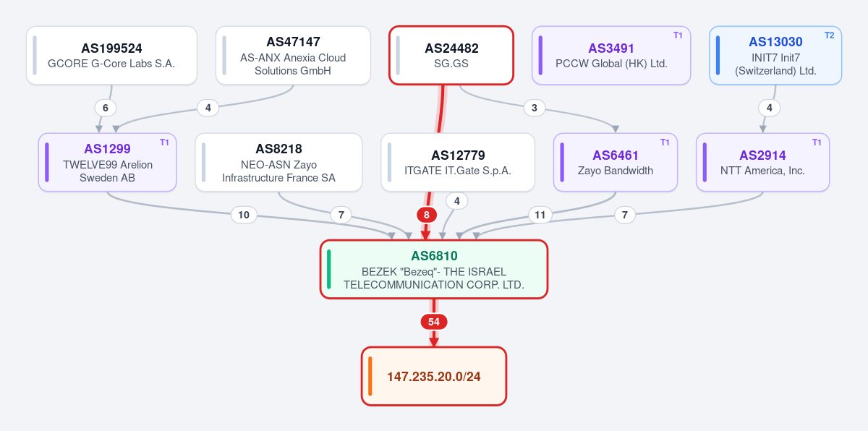Click the AS1299 Arelion Sweden node
Image resolution: width=868 pixels, height=431 pixels.
[x=108, y=162]
